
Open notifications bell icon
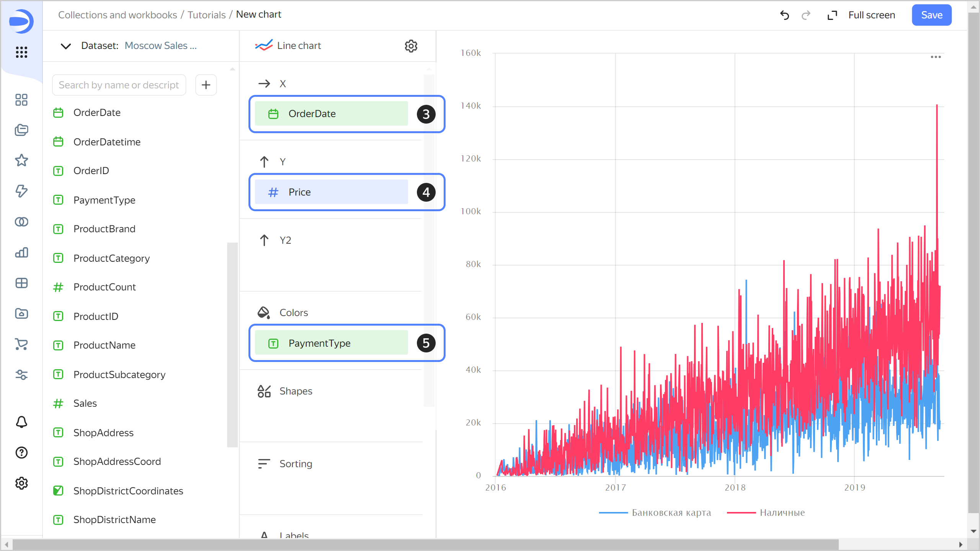point(21,422)
